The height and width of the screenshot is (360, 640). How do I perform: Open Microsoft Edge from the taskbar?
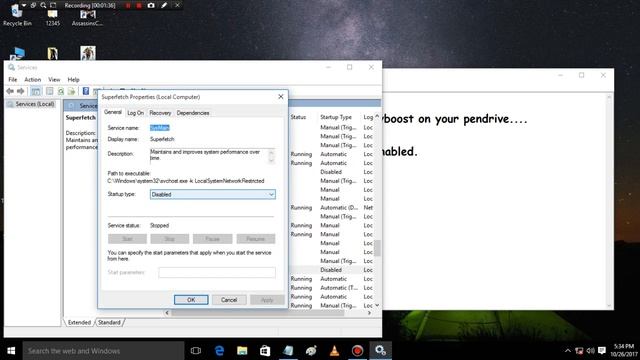point(219,351)
